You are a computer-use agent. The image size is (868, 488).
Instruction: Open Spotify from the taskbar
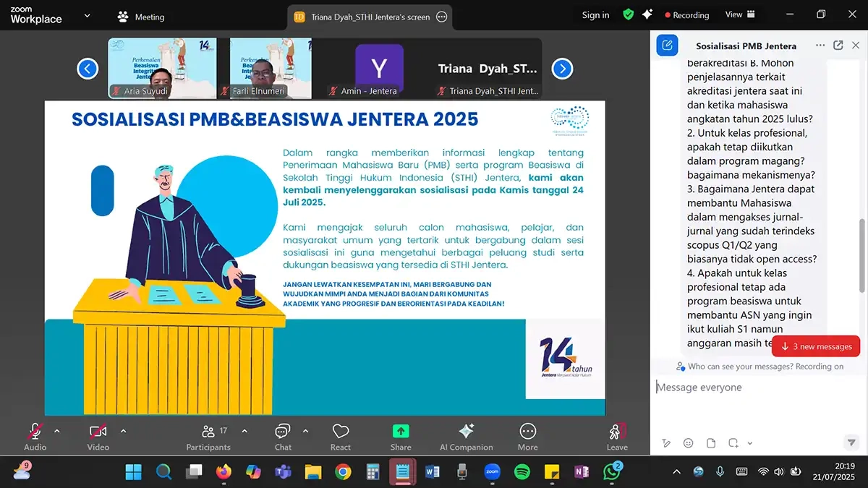pyautogui.click(x=522, y=471)
